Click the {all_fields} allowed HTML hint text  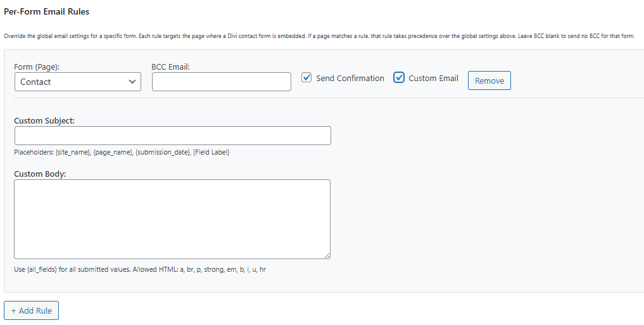140,270
